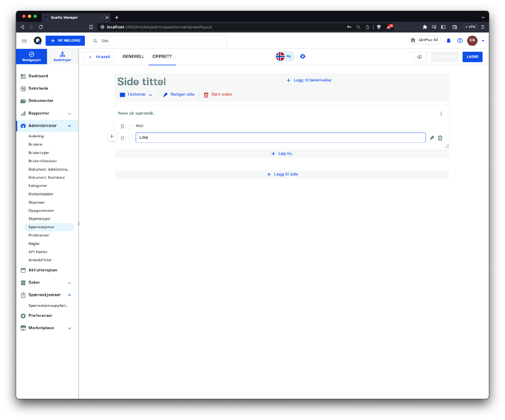
Task: Click the plus icon left of Lille row
Action: [x=112, y=136]
